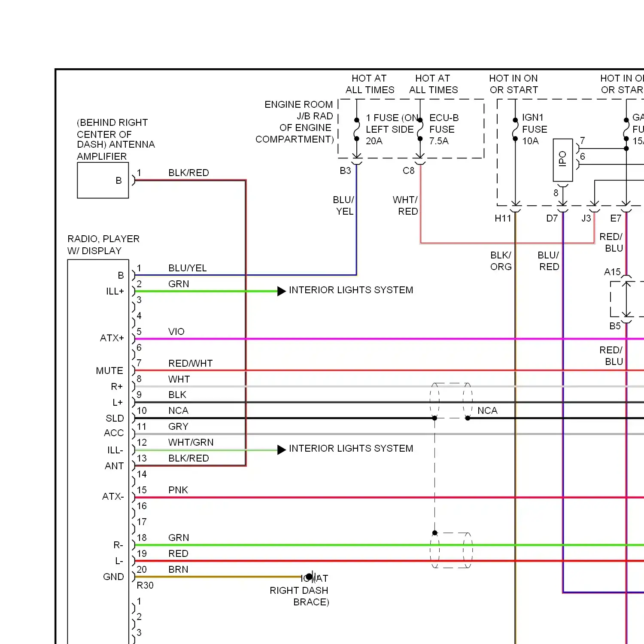Click the 'ANT' terminal label
The width and height of the screenshot is (644, 644).
pos(114,466)
